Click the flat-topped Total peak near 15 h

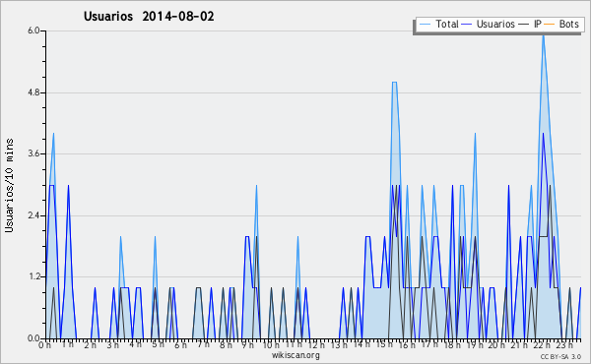click(x=394, y=82)
